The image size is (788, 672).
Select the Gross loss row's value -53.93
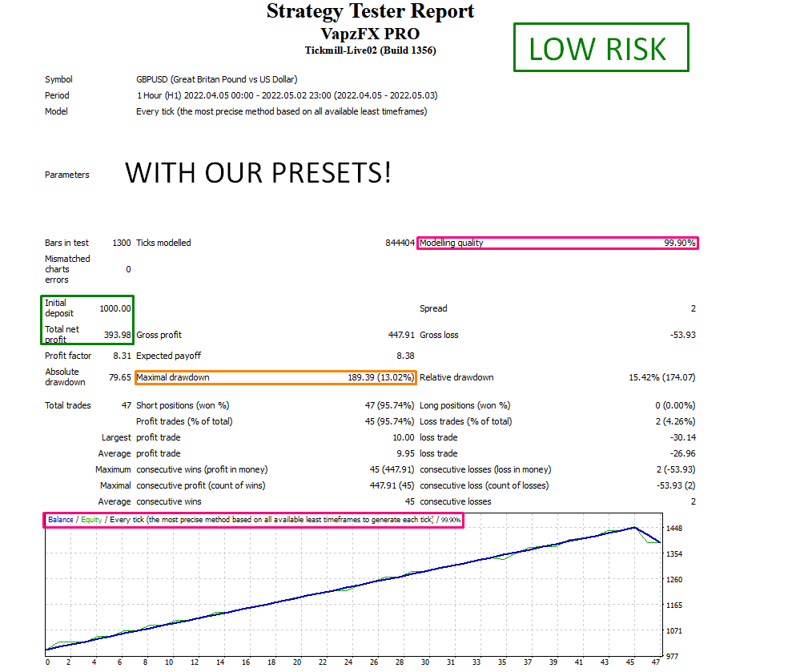click(x=682, y=336)
